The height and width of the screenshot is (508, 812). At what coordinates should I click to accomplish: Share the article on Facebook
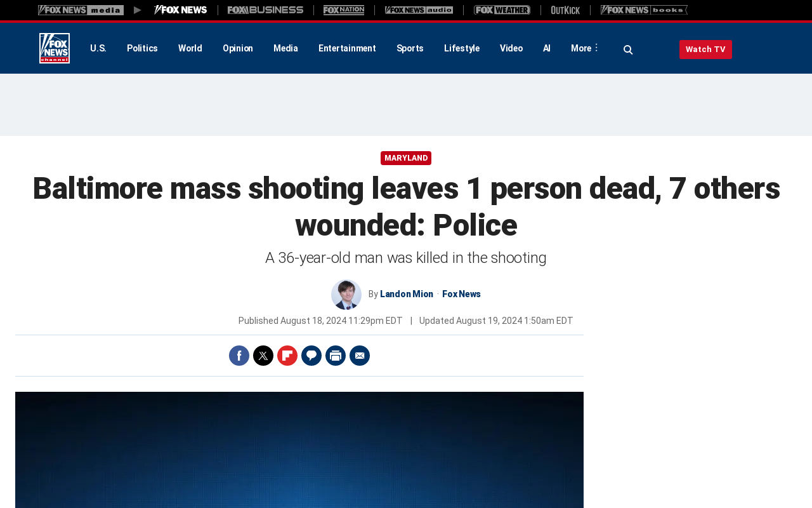click(239, 356)
